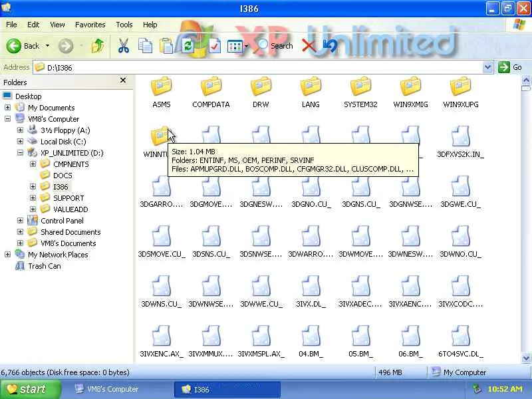532x399 pixels.
Task: Expand I386 folder in tree
Action: [x=33, y=187]
